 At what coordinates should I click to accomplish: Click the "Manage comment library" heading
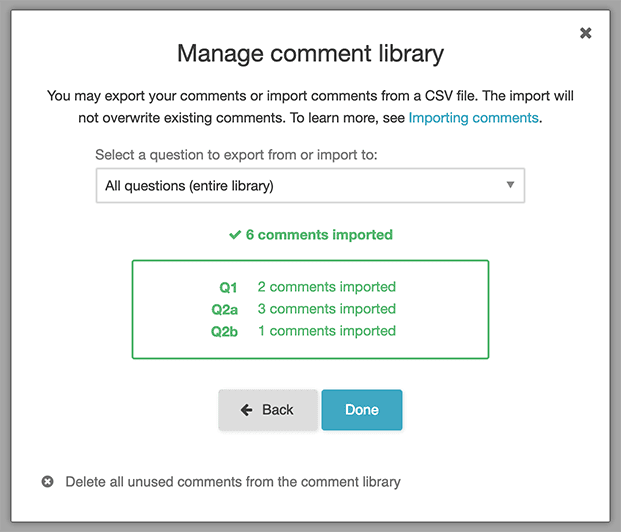pyautogui.click(x=310, y=53)
